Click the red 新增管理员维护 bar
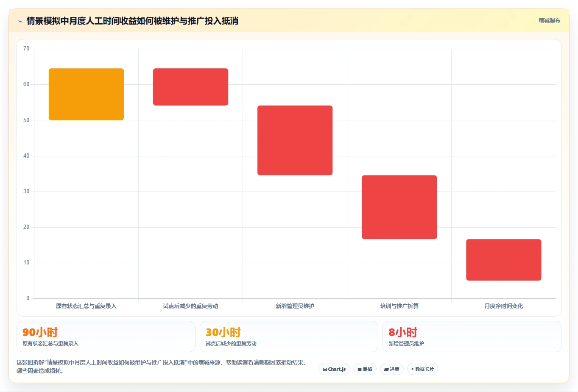The image size is (578, 392). tap(295, 140)
